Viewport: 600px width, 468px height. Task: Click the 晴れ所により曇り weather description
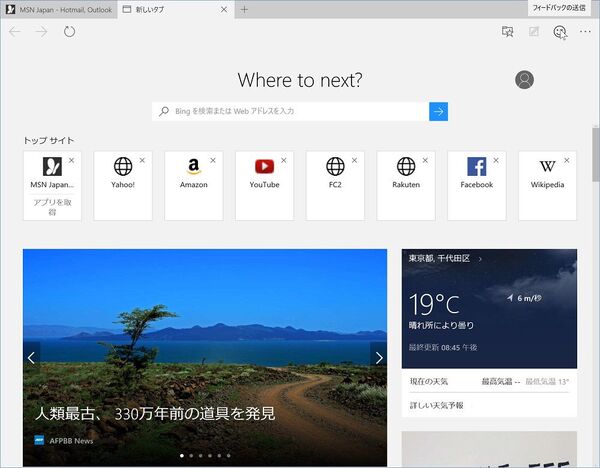coord(441,326)
